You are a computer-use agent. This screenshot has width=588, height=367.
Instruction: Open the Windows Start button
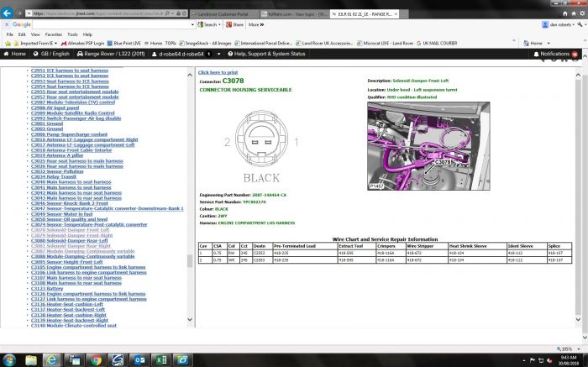point(8,360)
